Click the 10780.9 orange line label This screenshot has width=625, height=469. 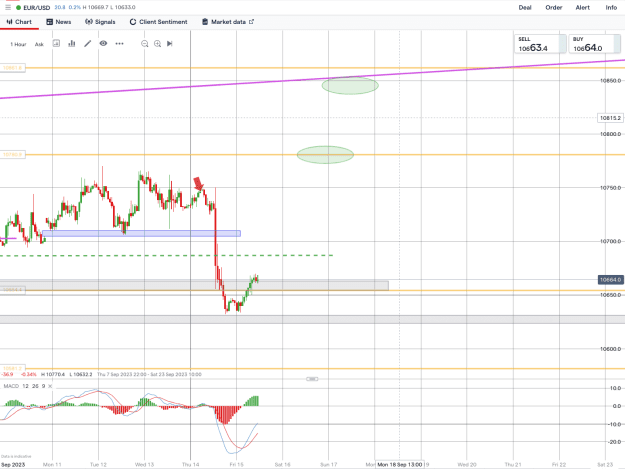[12, 155]
